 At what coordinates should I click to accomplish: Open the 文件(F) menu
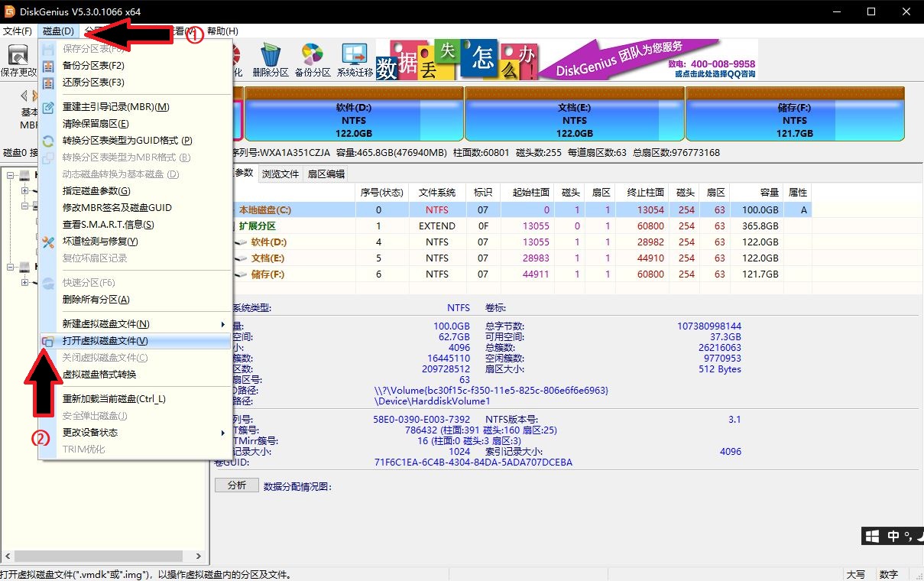[18, 31]
